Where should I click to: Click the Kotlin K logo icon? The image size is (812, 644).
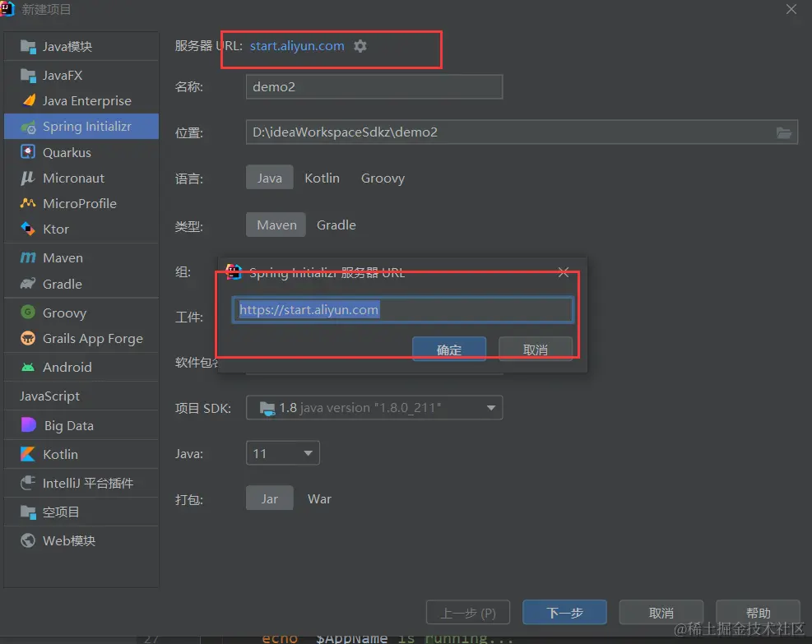click(28, 454)
